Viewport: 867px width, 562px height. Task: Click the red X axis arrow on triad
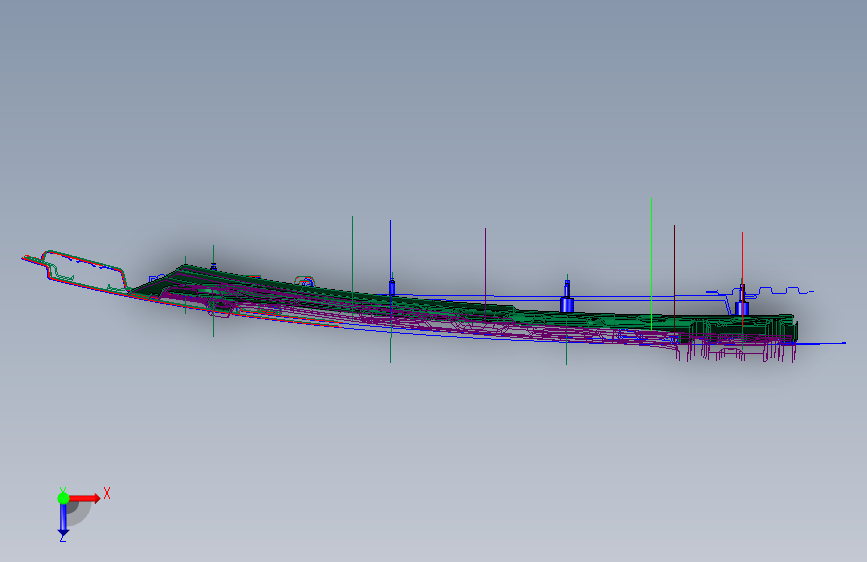pos(85,498)
